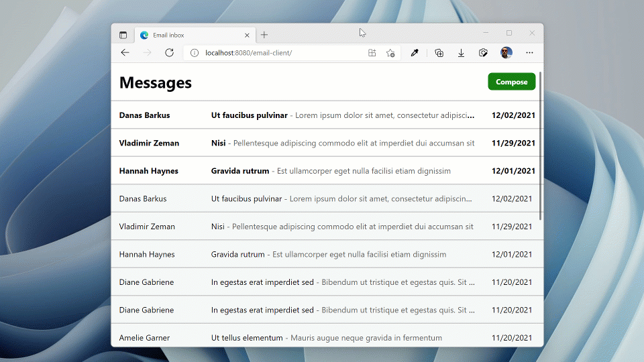Open the Collections panel
644x362 pixels.
pos(439,53)
